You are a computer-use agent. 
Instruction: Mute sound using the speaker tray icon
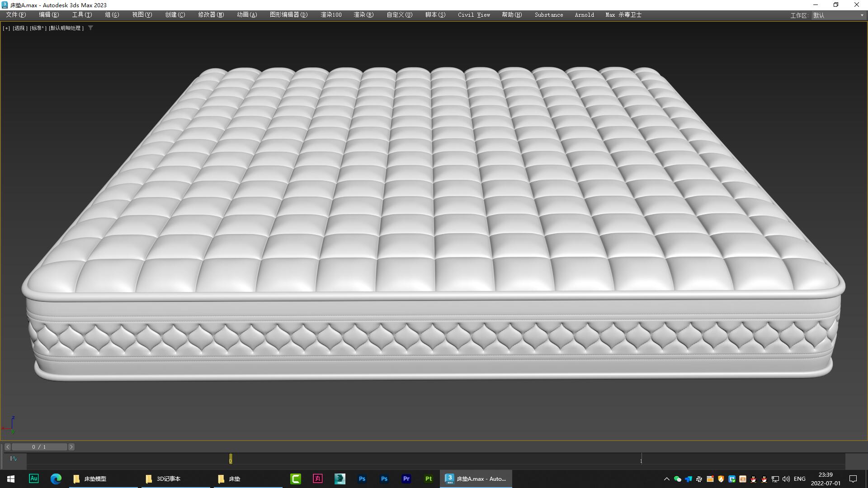786,479
